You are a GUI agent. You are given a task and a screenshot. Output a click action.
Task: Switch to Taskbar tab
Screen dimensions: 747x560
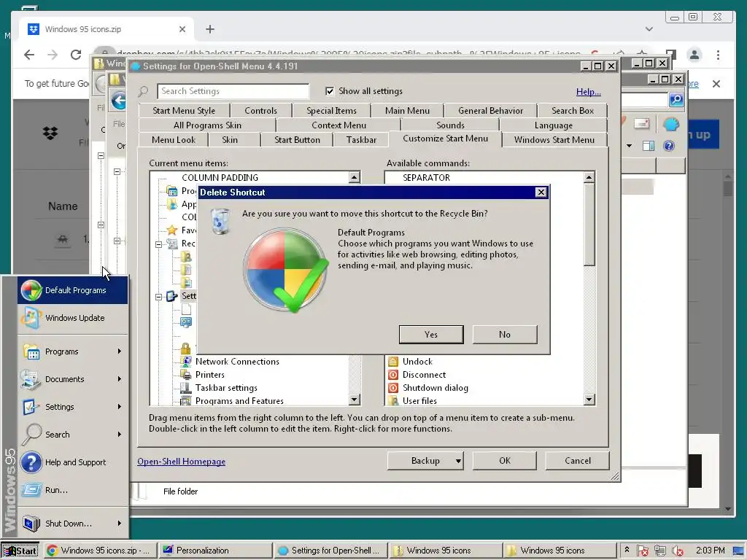361,140
